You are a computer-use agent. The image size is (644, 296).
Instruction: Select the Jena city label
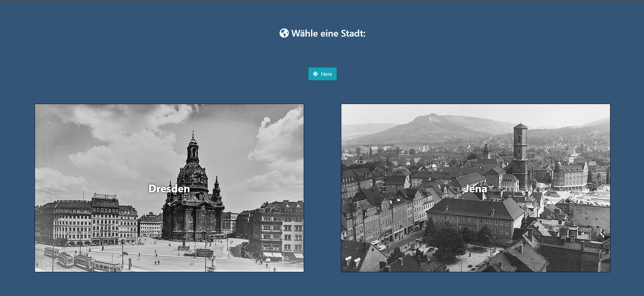[x=475, y=189]
